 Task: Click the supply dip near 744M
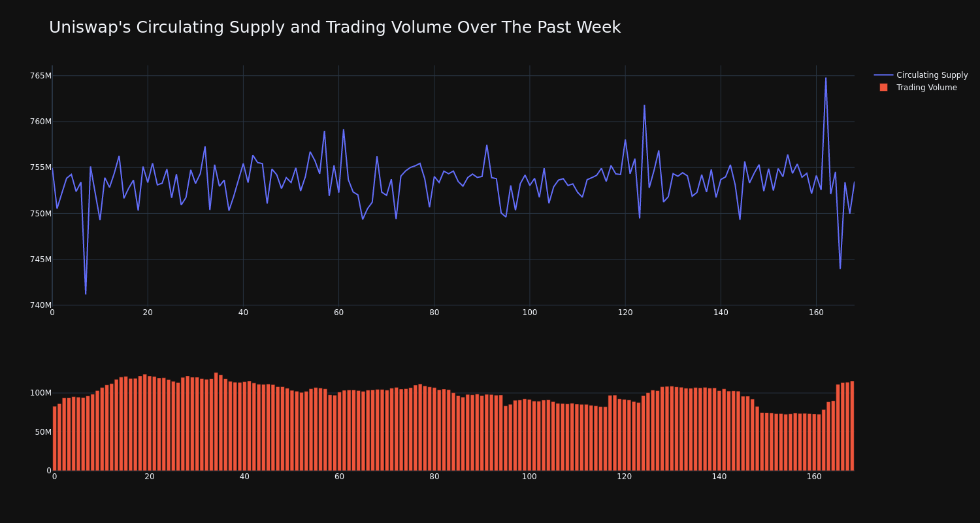tap(840, 268)
